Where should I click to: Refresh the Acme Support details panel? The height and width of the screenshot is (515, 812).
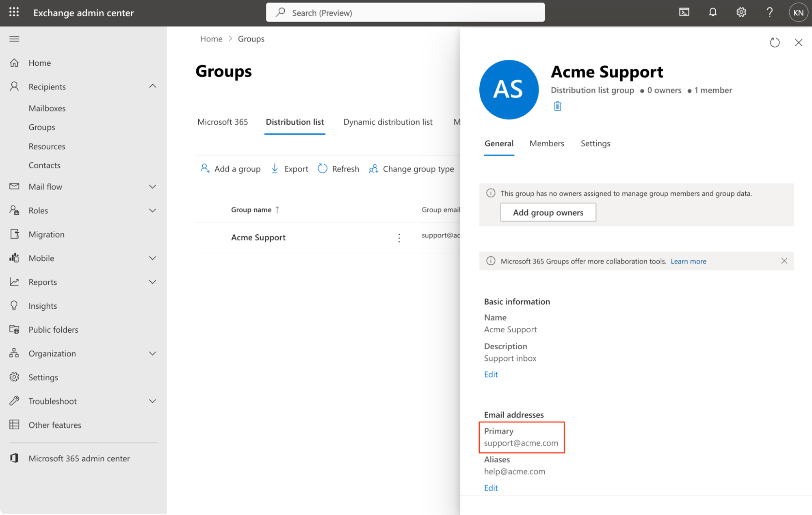775,42
